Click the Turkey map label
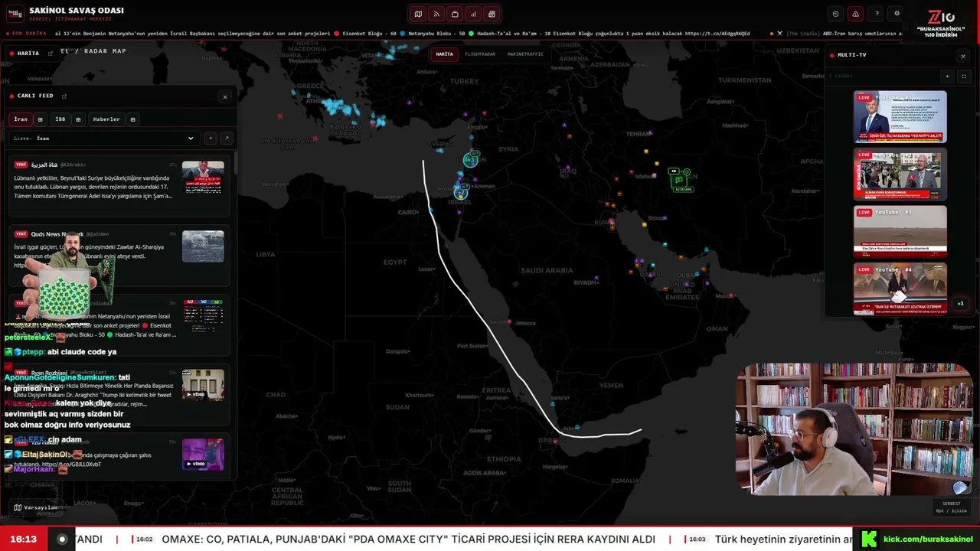Viewport: 980px width, 551px height. point(465,81)
